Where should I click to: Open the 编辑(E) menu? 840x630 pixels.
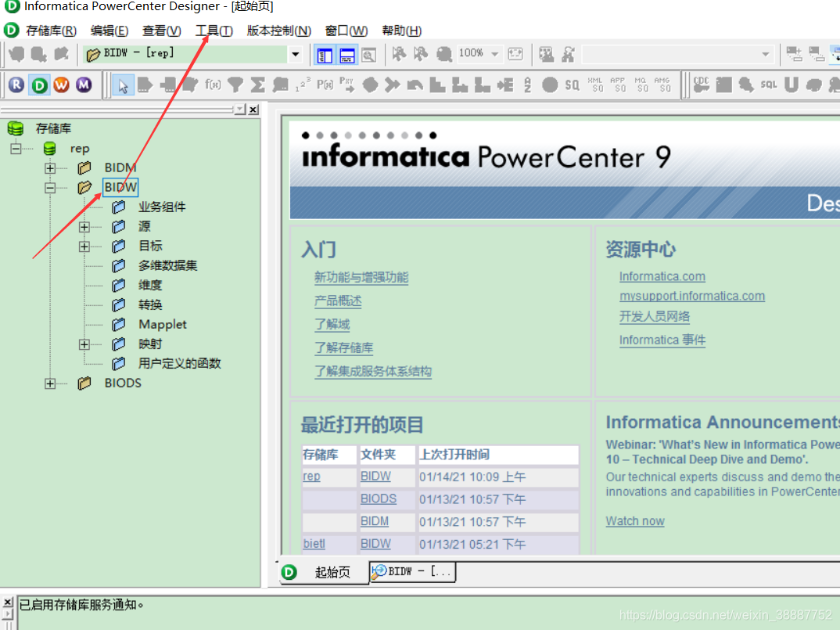point(109,31)
